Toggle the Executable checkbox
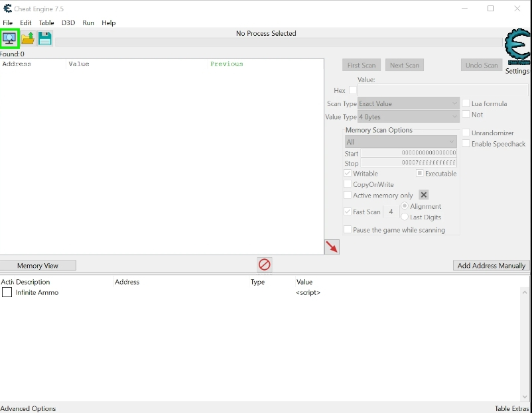Screen dimensions: 532x413 coord(420,173)
